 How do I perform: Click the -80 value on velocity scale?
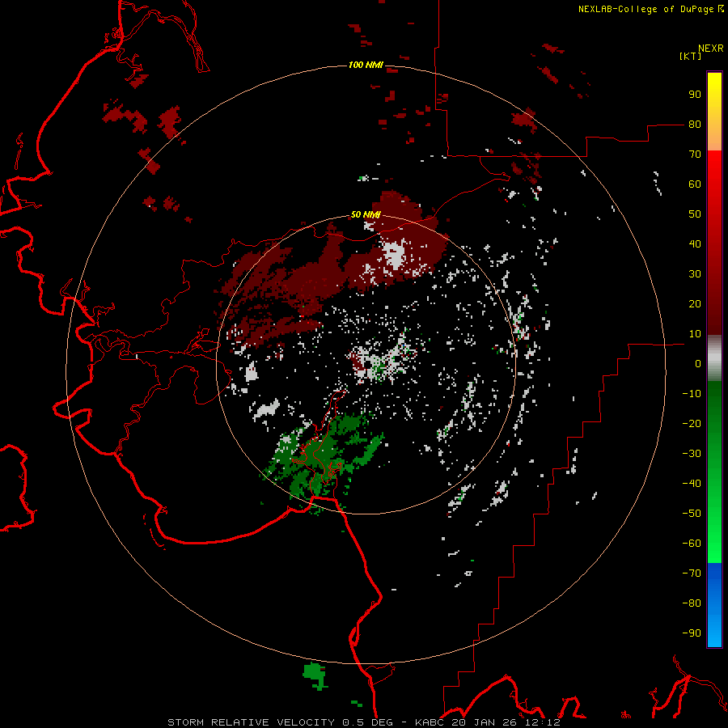pyautogui.click(x=692, y=603)
